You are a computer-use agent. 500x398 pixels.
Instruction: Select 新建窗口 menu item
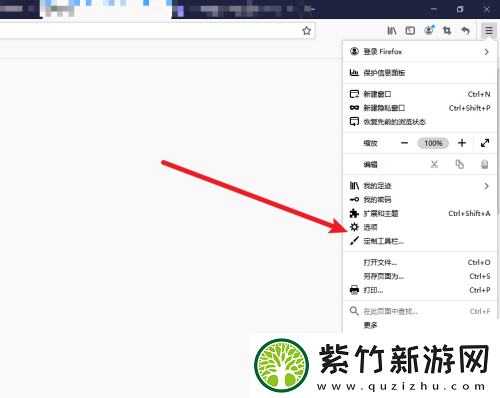tap(419, 94)
